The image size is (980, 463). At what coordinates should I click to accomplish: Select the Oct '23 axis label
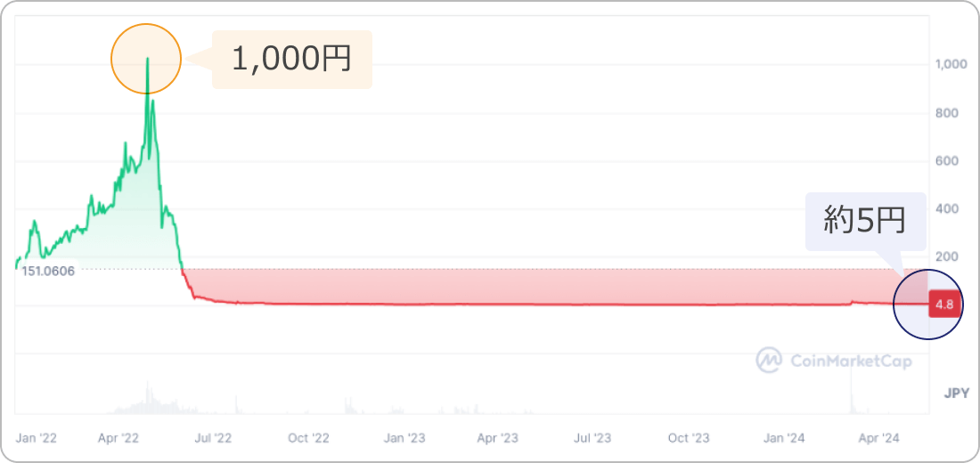tap(688, 438)
